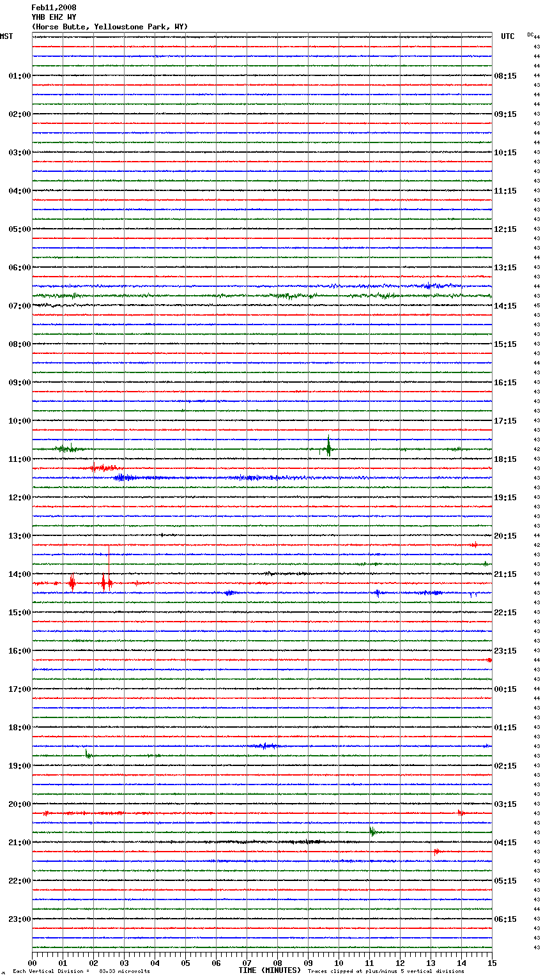The image size is (543, 980).
Task: Click the UTC time label '02:15'
Action: tap(505, 766)
